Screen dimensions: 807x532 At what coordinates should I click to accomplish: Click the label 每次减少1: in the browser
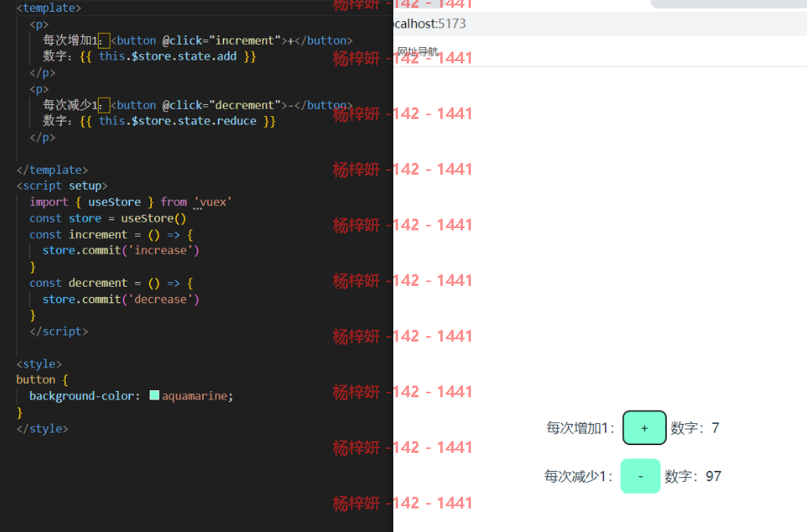(578, 476)
